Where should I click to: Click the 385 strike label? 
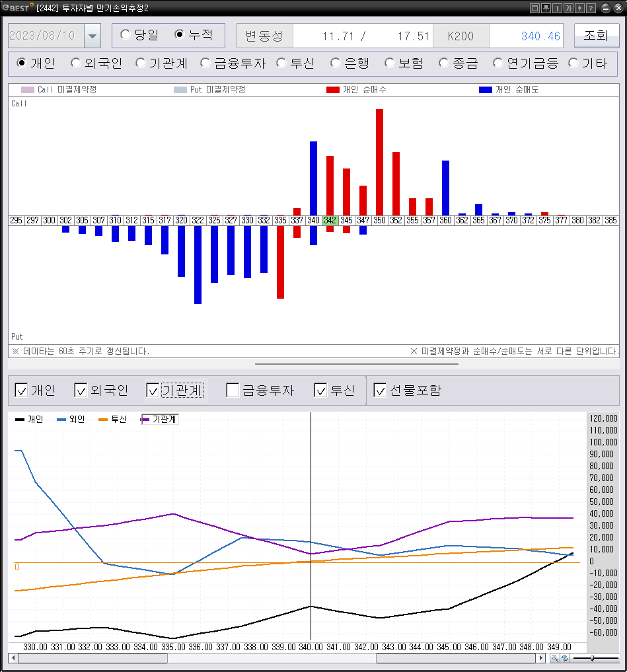(610, 220)
